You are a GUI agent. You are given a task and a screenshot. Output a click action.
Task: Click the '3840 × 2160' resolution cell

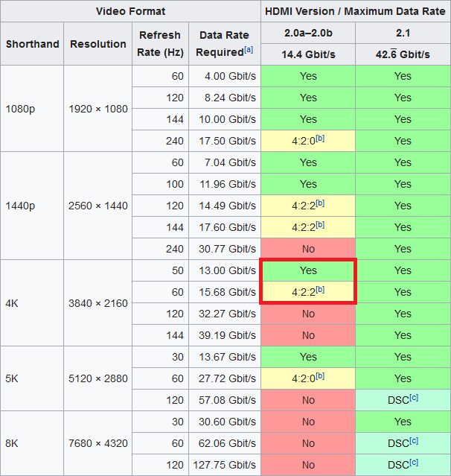coord(98,303)
